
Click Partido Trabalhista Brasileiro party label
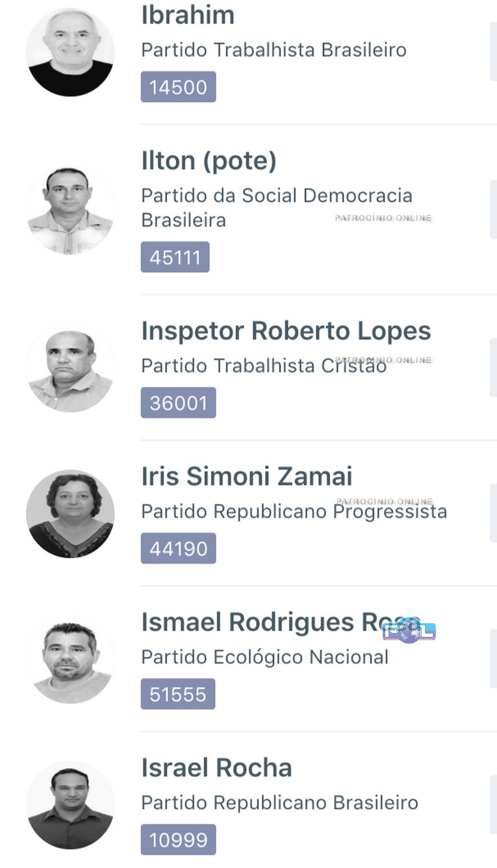tap(274, 50)
